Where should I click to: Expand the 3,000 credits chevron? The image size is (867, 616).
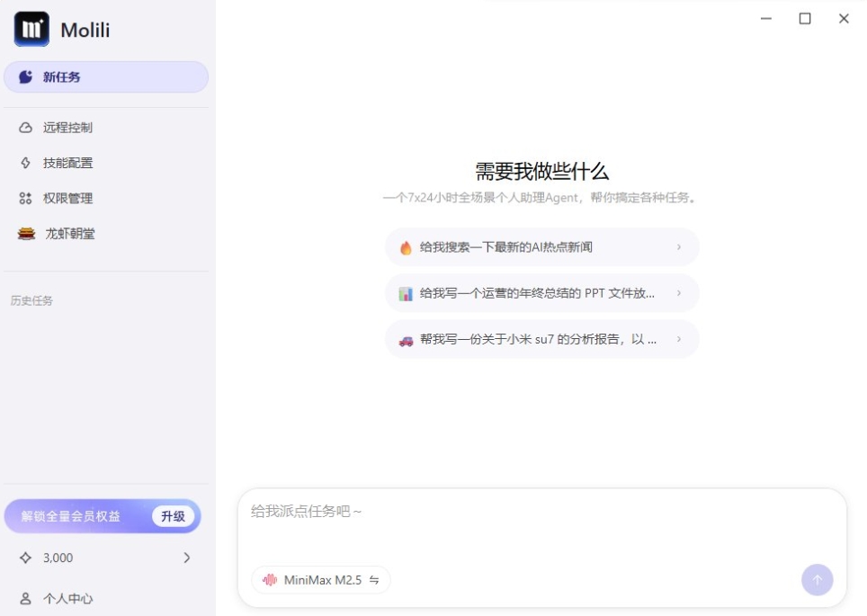[187, 558]
